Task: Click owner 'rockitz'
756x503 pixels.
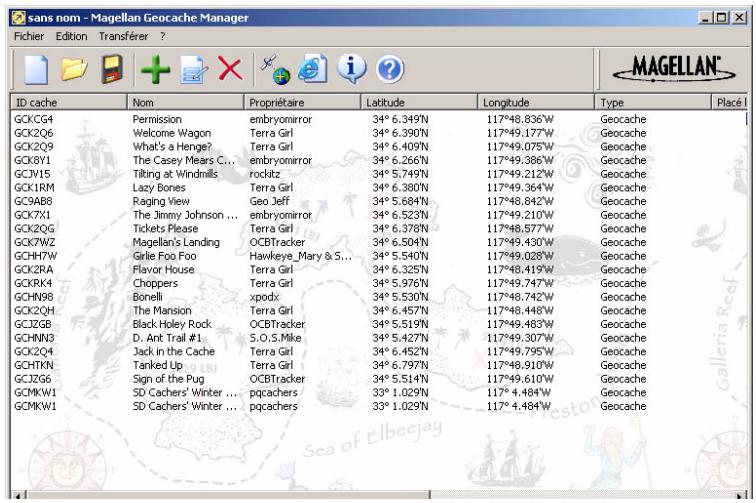Action: pos(265,174)
